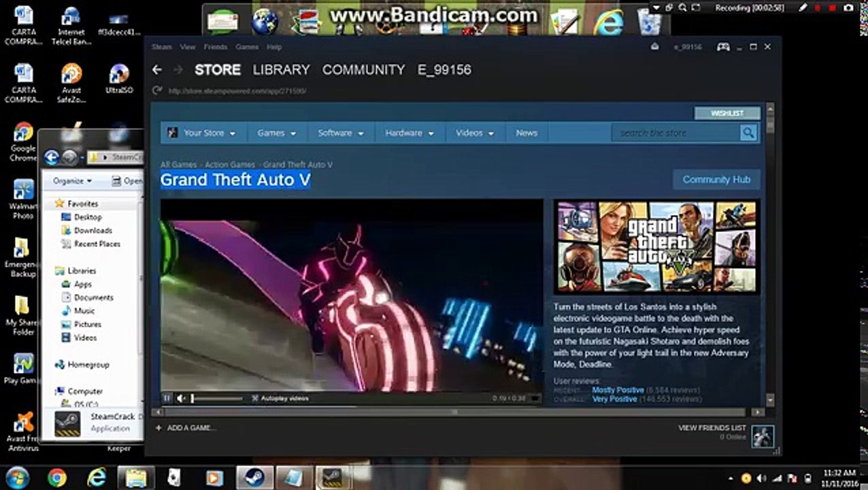Screen dimensions: 868x490
Task: Open the Friends menu
Action: click(216, 47)
